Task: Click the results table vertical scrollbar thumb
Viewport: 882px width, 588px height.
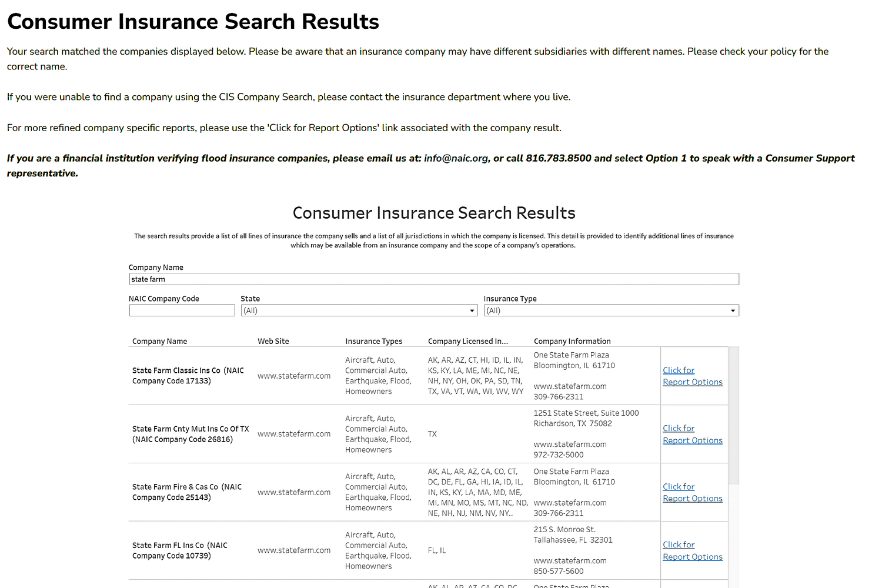Action: [734, 415]
